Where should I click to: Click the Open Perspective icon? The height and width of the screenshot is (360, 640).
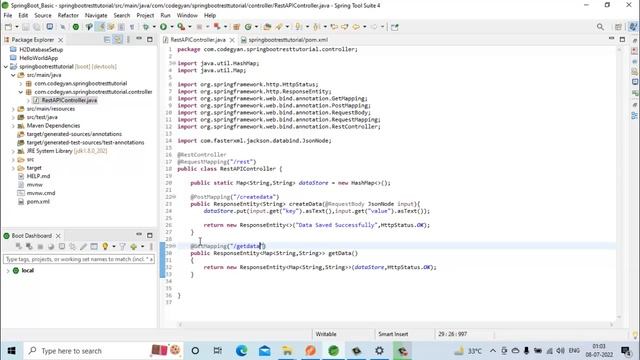pyautogui.click(x=618, y=27)
